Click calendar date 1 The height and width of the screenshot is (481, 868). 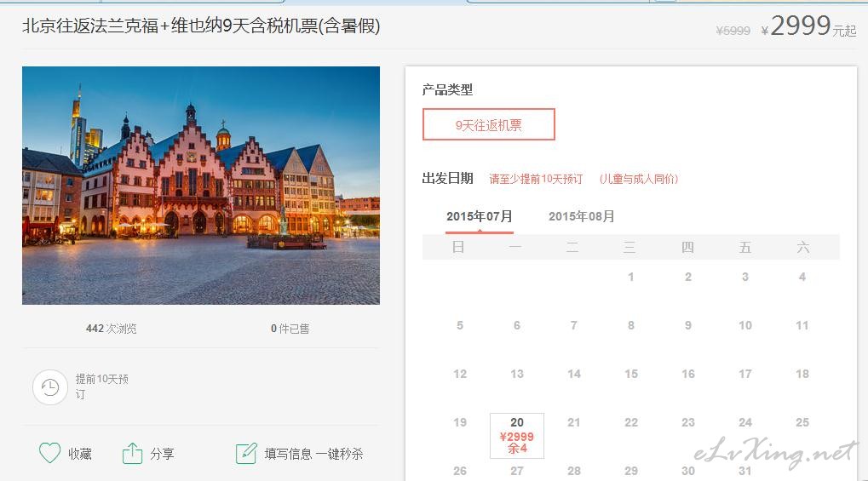pos(630,277)
